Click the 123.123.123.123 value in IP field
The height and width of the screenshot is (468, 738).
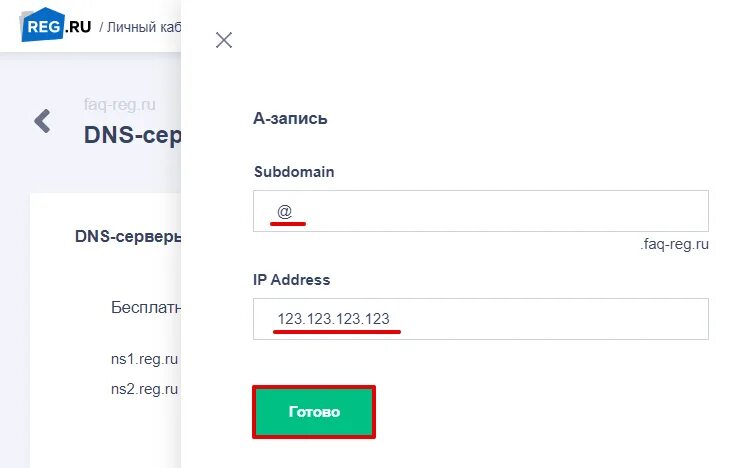click(x=334, y=319)
